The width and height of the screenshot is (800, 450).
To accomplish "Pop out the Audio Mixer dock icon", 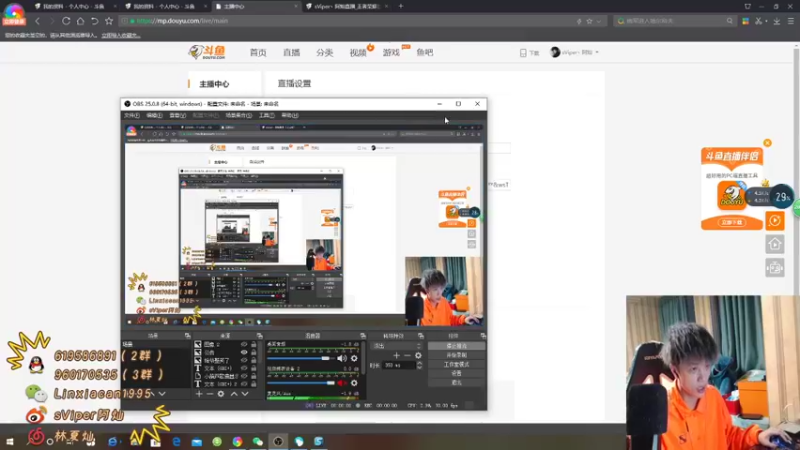I will pos(363,336).
